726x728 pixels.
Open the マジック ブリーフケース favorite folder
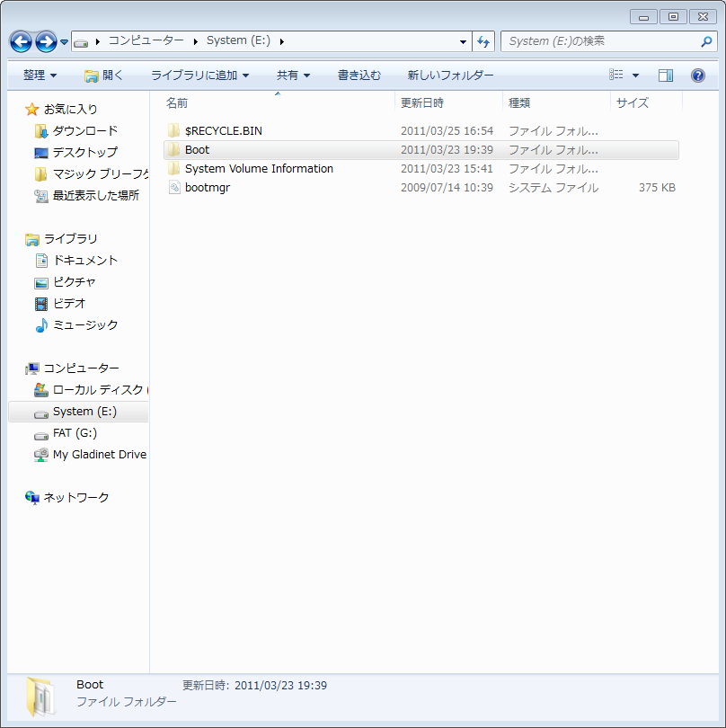101,174
